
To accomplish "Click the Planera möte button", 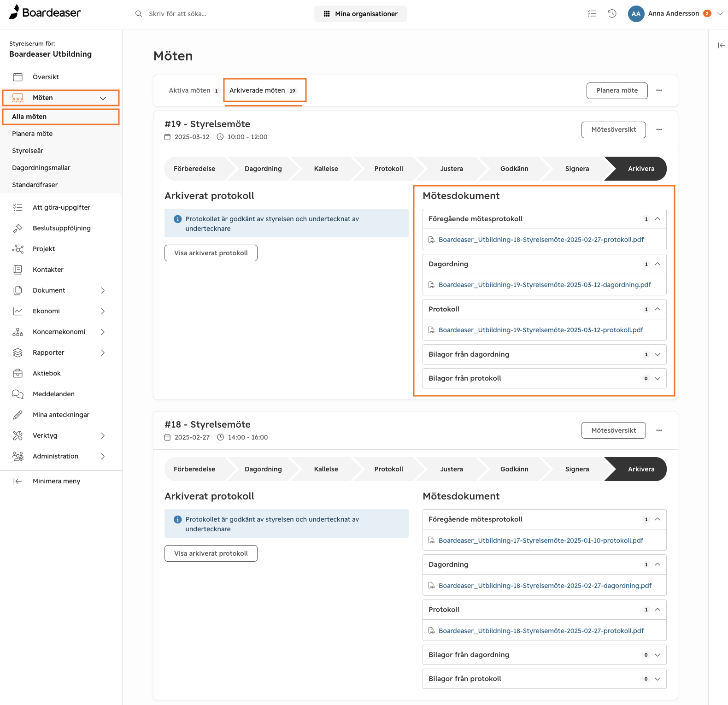I will tap(617, 90).
